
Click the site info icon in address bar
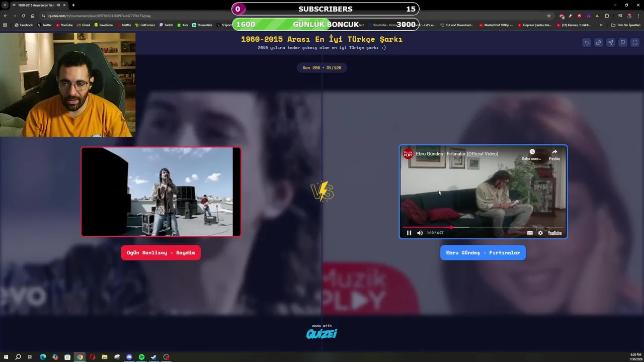[x=44, y=16]
